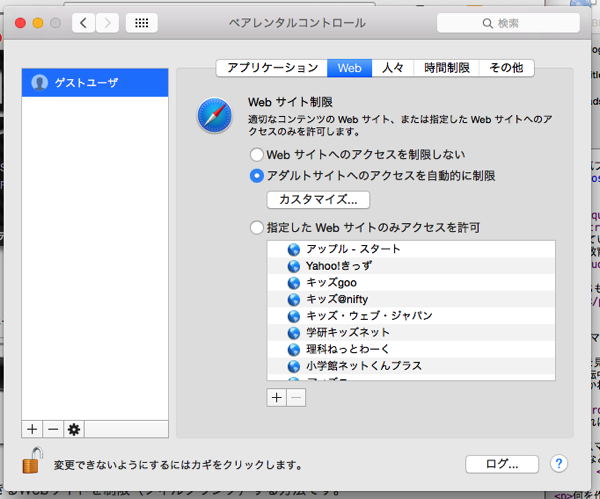Click globe icon beside キッズgoo
This screenshot has width=600, height=499.
(293, 283)
